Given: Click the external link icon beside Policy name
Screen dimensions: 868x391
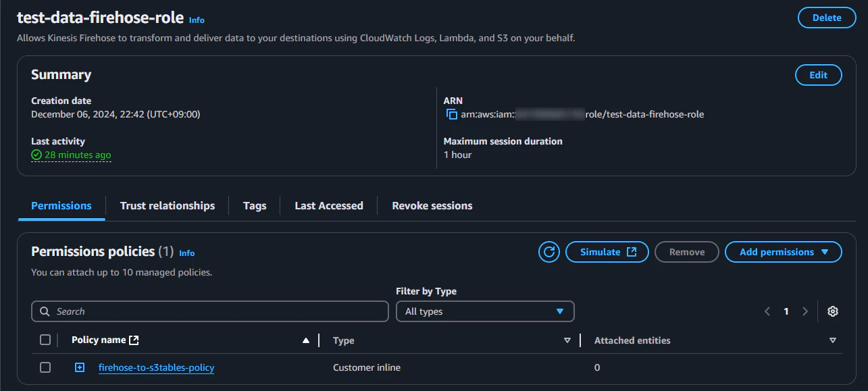Looking at the screenshot, I should coord(134,340).
